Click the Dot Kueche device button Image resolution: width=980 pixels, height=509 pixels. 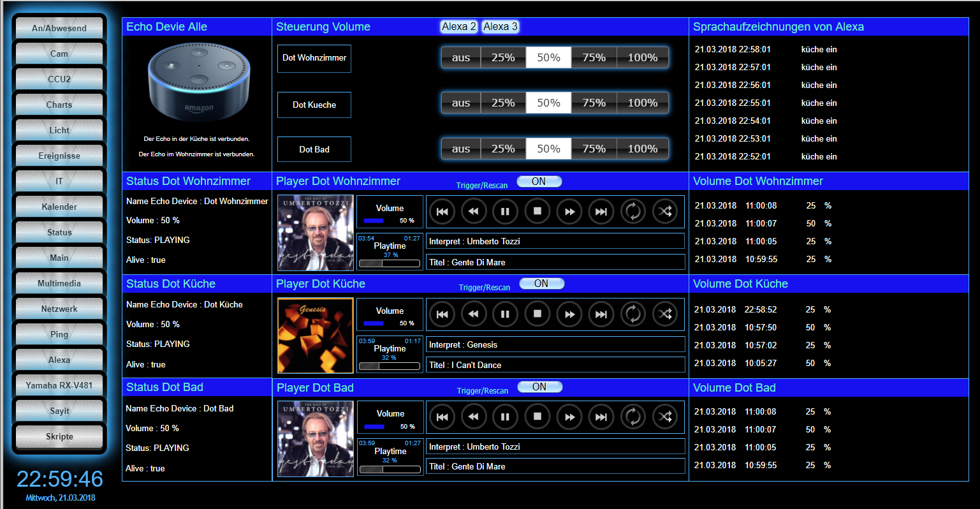[x=314, y=105]
